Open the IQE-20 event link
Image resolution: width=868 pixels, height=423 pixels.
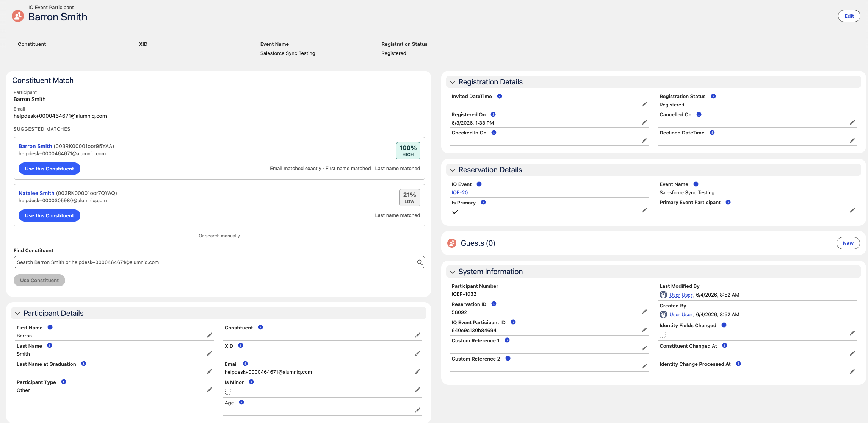pyautogui.click(x=459, y=192)
